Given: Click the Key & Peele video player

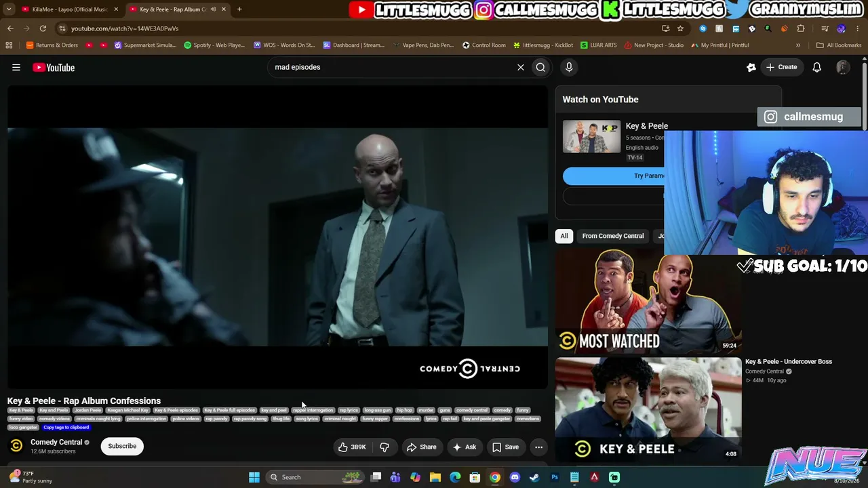Looking at the screenshot, I should coord(277,237).
